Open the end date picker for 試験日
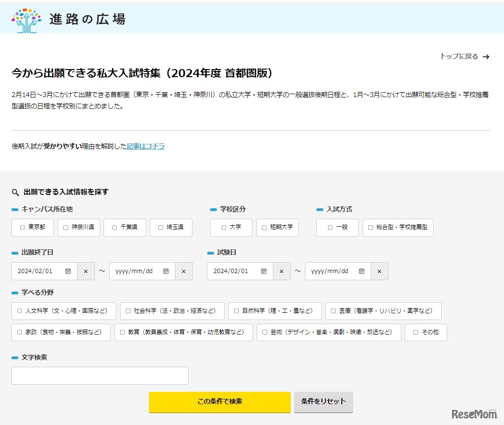Image resolution: width=504 pixels, height=425 pixels. 362,271
